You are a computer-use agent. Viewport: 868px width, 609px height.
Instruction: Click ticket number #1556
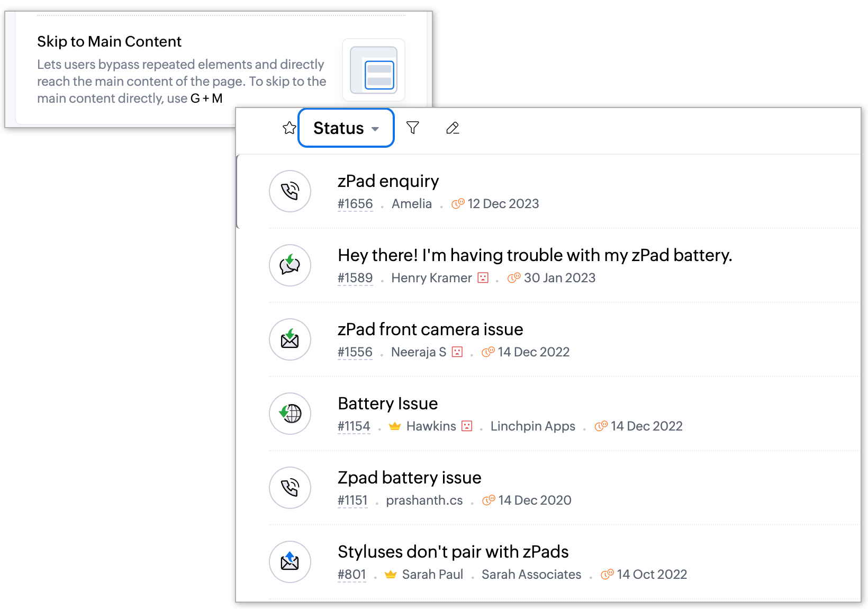point(355,352)
